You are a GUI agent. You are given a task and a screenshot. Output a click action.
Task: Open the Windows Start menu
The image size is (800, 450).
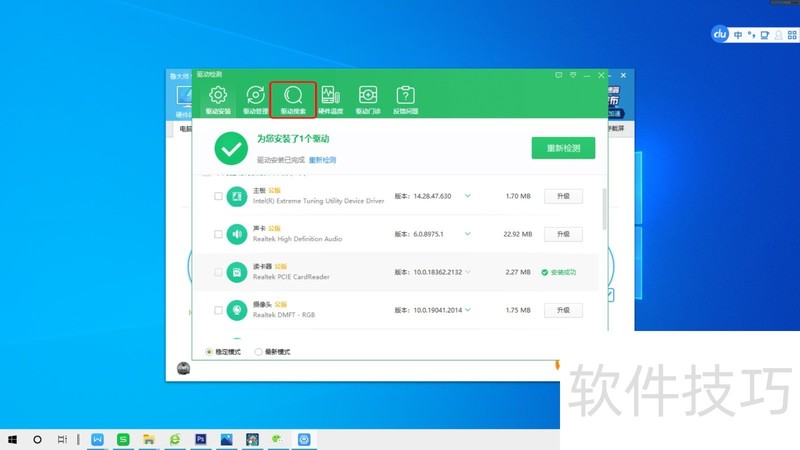tap(13, 439)
